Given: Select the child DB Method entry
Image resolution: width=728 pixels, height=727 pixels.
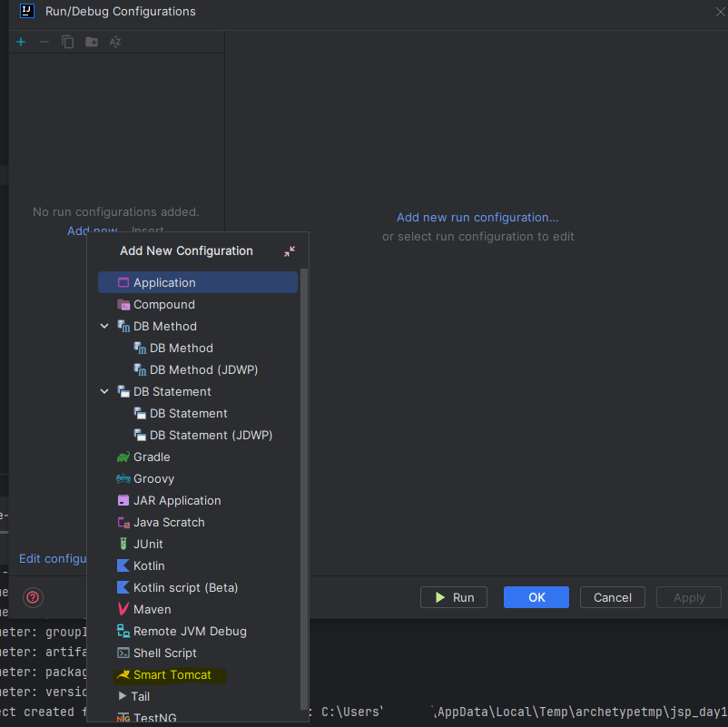Looking at the screenshot, I should coord(198,348).
